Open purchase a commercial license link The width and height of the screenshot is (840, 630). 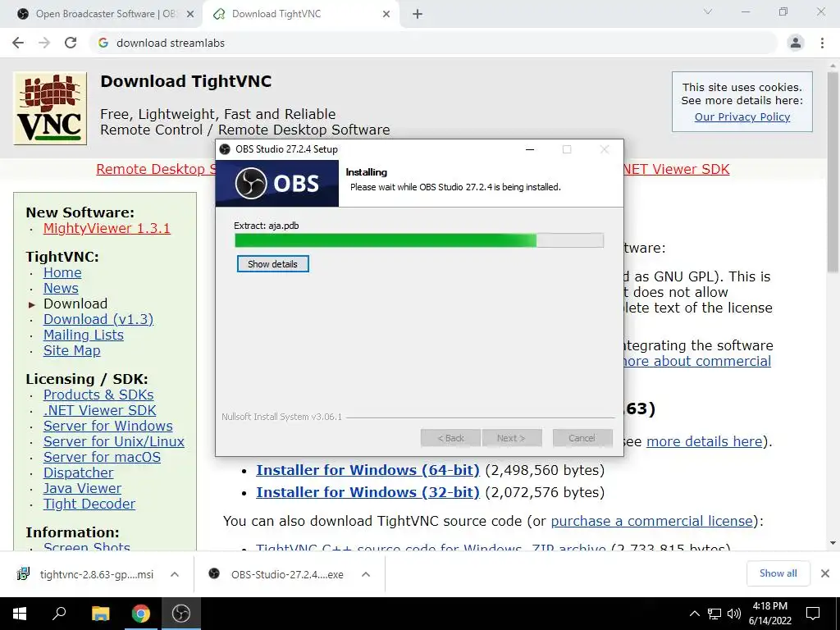tap(652, 521)
